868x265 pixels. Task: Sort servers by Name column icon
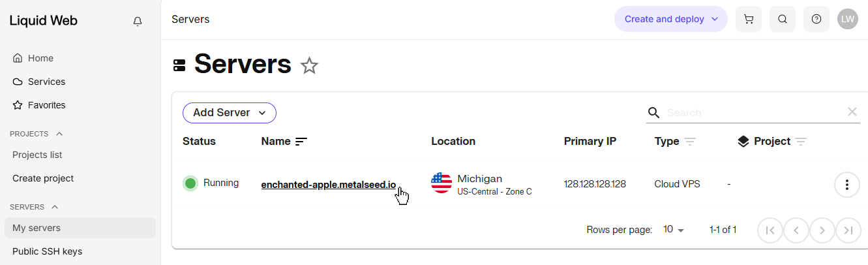click(301, 142)
